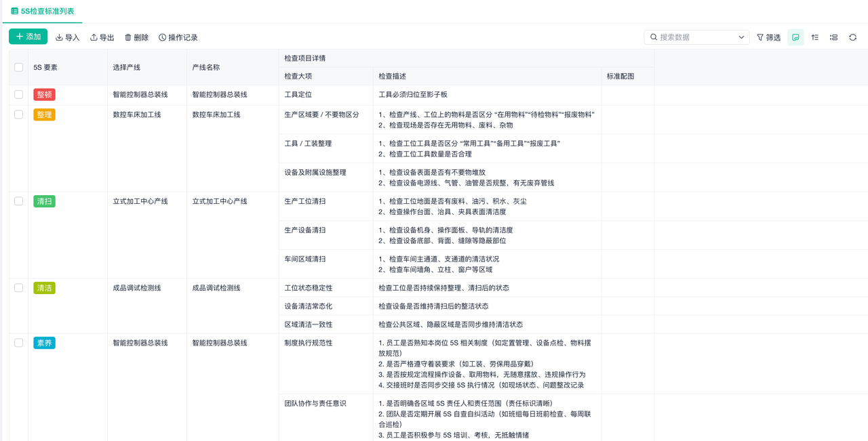Viewport: 868px width, 441px height.
Task: Click 成品调试检测线 in 选择产线 column
Action: coord(137,288)
